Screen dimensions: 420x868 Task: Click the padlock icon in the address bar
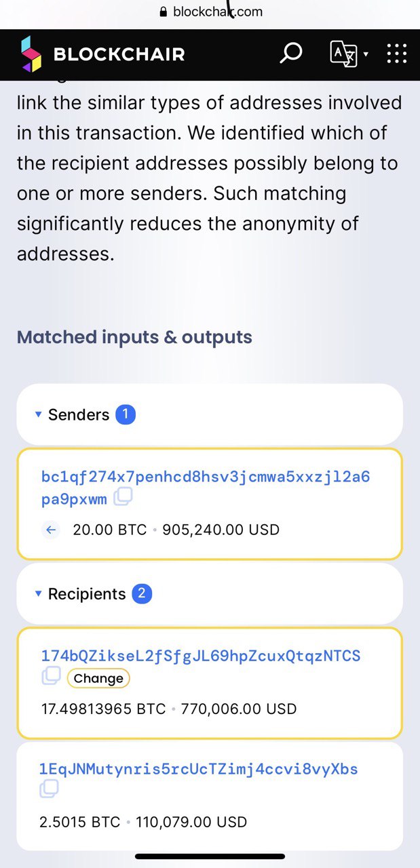[163, 11]
